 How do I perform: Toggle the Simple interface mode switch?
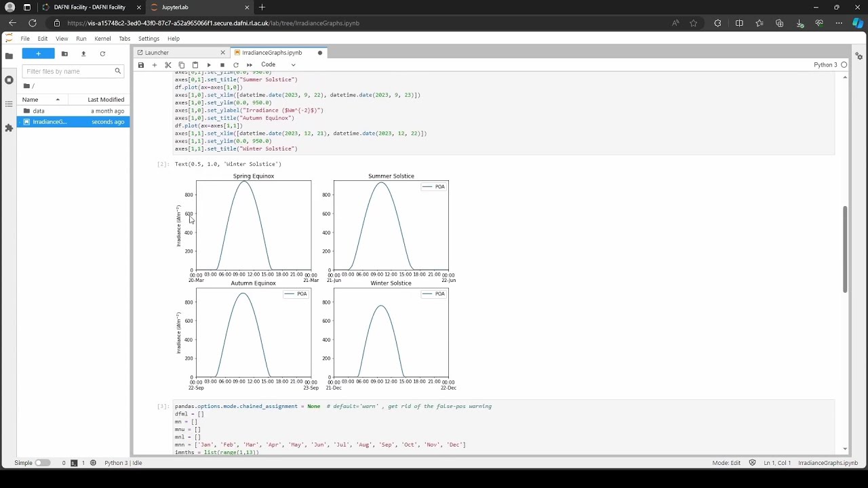[43, 463]
